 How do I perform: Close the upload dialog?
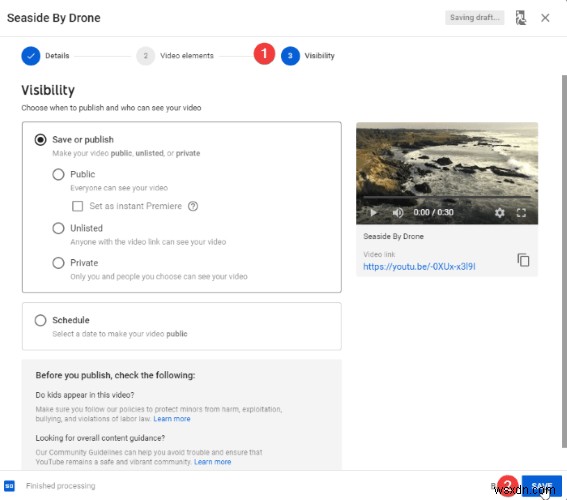(x=545, y=18)
